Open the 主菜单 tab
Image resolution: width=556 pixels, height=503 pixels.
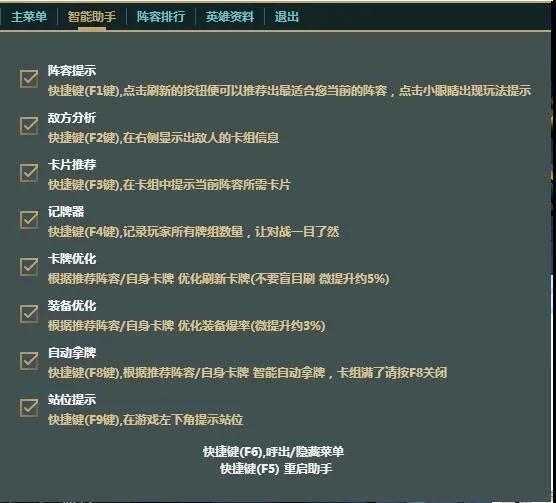point(29,17)
